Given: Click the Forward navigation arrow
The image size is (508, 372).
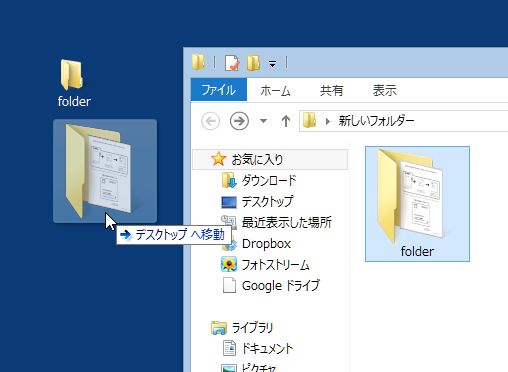Looking at the screenshot, I should point(239,121).
